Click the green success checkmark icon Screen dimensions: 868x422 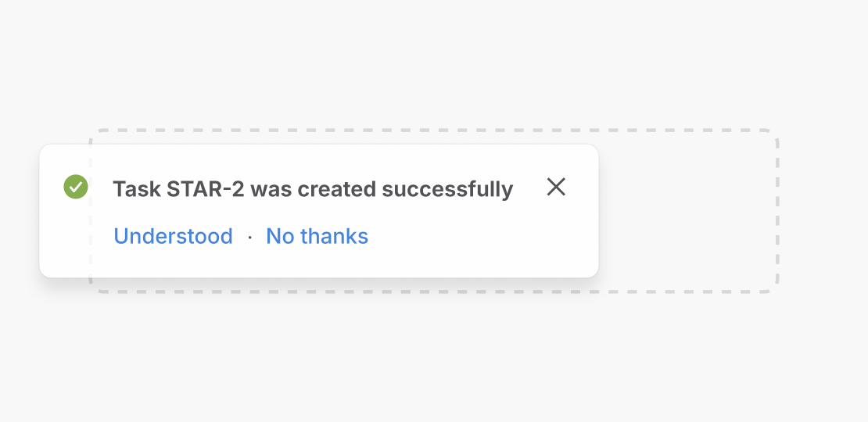click(x=76, y=188)
